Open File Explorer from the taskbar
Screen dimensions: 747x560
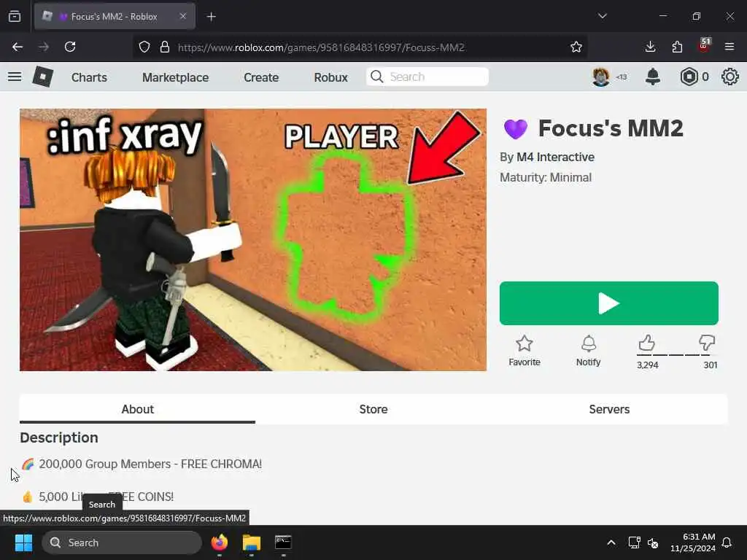click(251, 542)
